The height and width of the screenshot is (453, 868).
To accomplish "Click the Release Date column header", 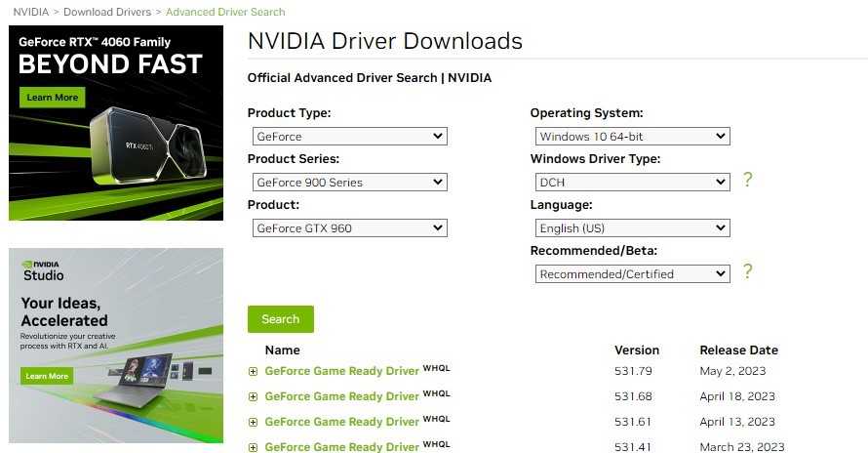I will tap(738, 350).
